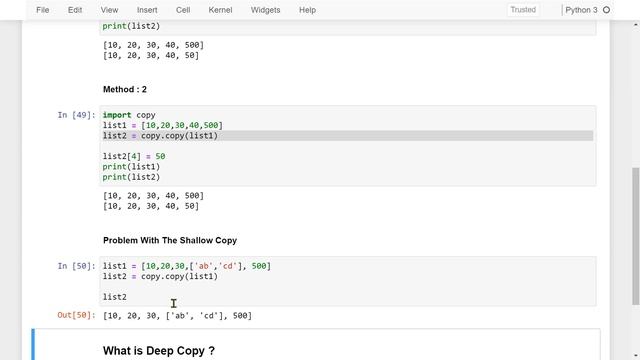Click the bare list2 line in cell 50
The image size is (640, 360).
pos(115,297)
